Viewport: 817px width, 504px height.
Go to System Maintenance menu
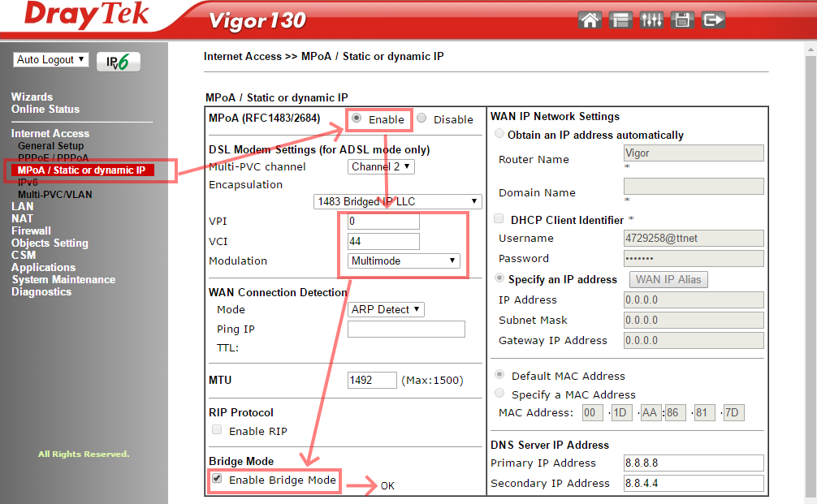click(63, 279)
